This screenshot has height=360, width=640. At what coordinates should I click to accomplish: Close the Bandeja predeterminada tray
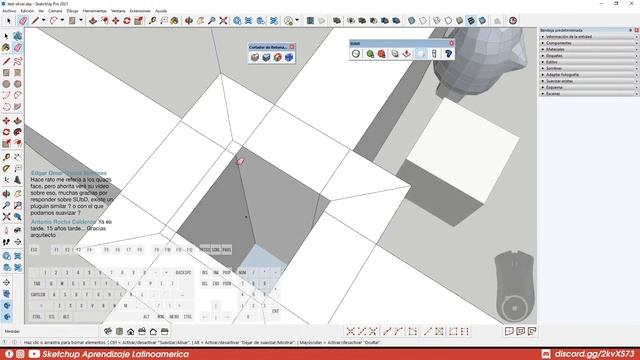(x=636, y=30)
